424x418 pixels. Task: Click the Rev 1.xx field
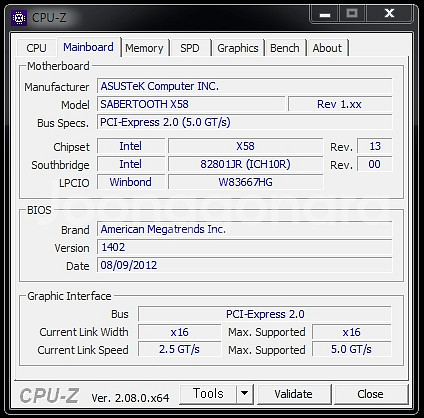[x=340, y=104]
